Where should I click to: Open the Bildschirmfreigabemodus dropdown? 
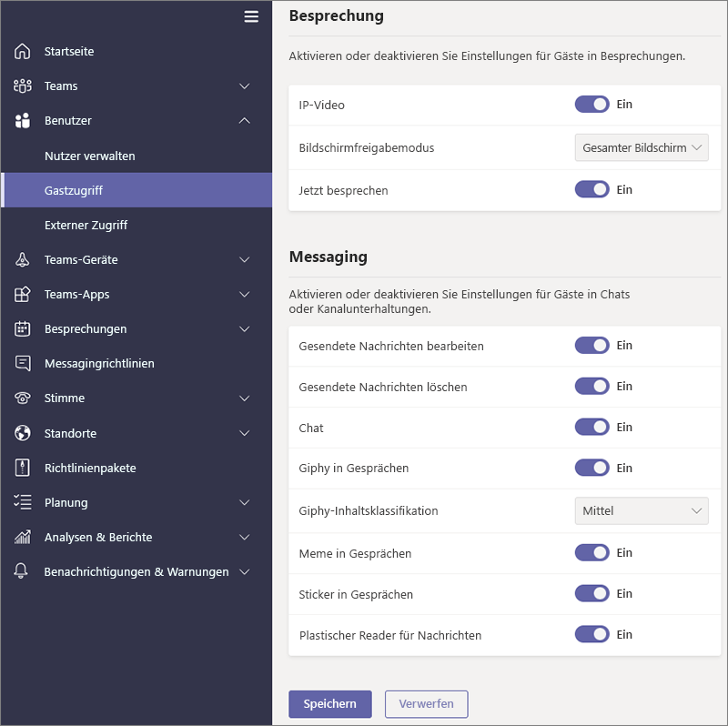pos(642,147)
